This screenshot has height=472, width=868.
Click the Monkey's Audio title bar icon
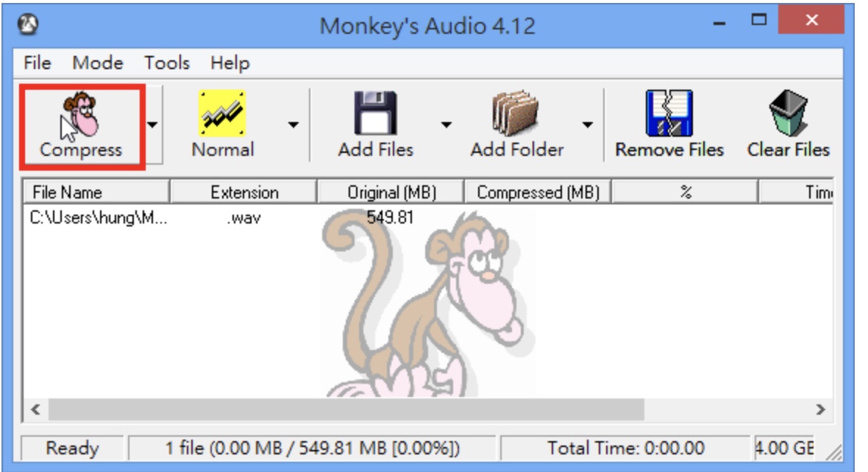[x=28, y=24]
